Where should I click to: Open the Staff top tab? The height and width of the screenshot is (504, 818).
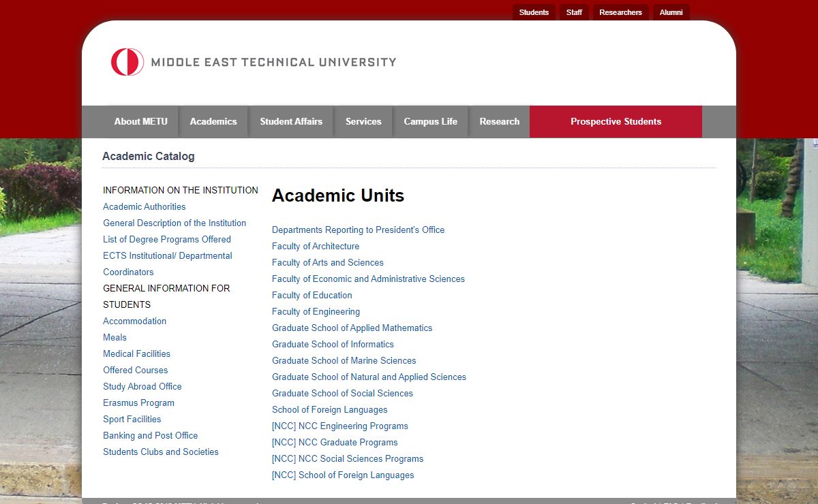pyautogui.click(x=574, y=12)
